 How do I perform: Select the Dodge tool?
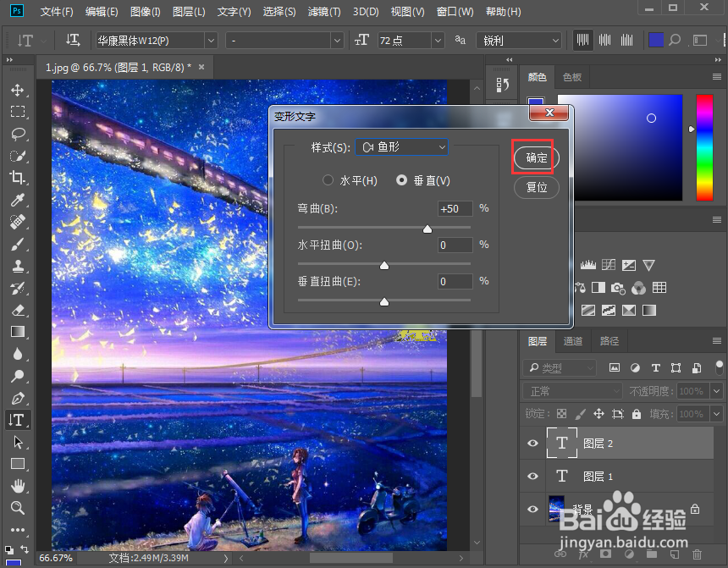pyautogui.click(x=18, y=376)
